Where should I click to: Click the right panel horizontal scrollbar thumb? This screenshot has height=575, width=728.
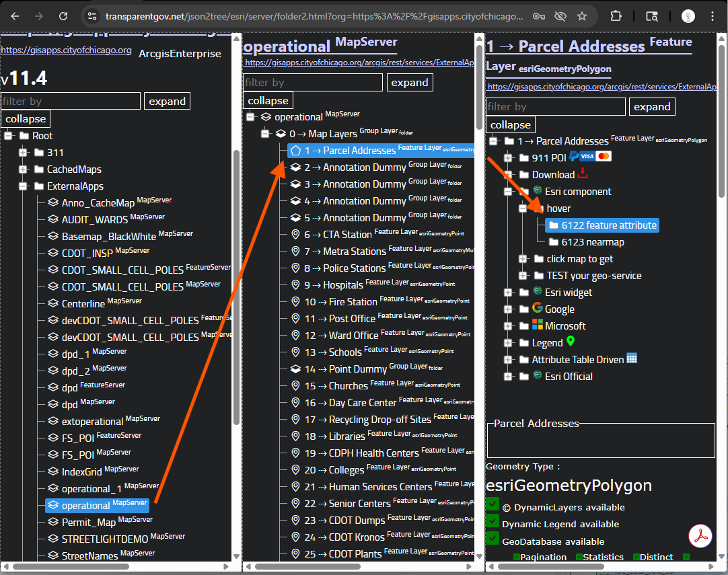tap(550, 566)
